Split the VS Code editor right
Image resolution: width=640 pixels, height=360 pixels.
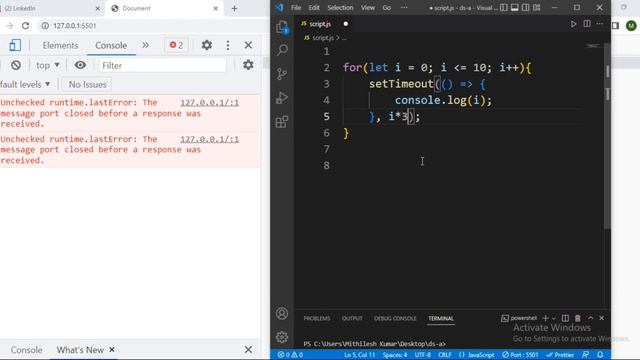coord(587,24)
